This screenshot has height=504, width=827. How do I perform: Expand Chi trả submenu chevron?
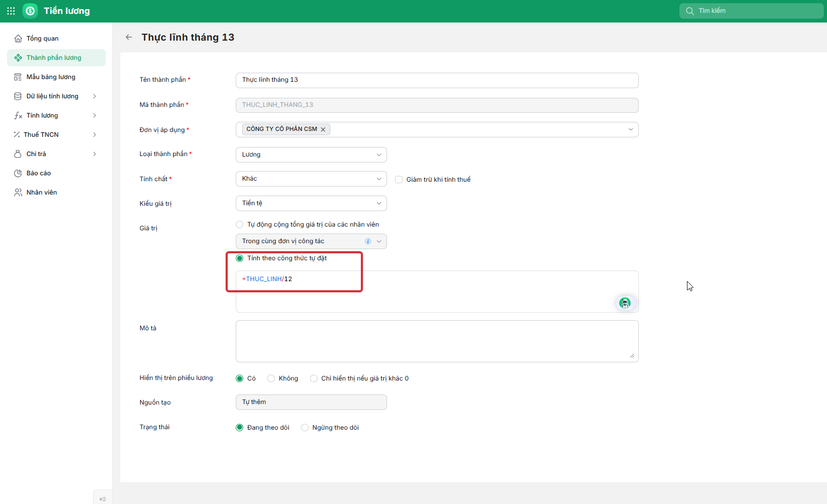95,154
